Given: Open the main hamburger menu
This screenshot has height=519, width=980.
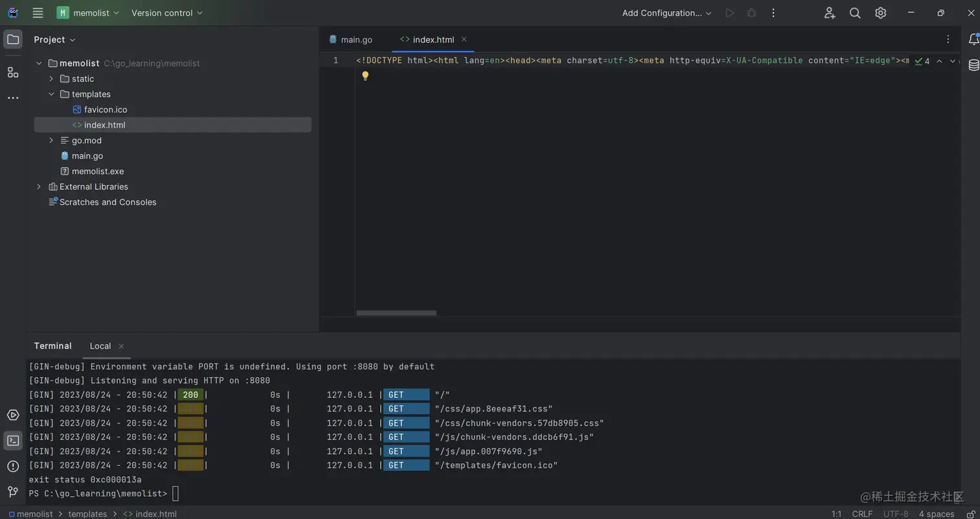Looking at the screenshot, I should pyautogui.click(x=38, y=13).
